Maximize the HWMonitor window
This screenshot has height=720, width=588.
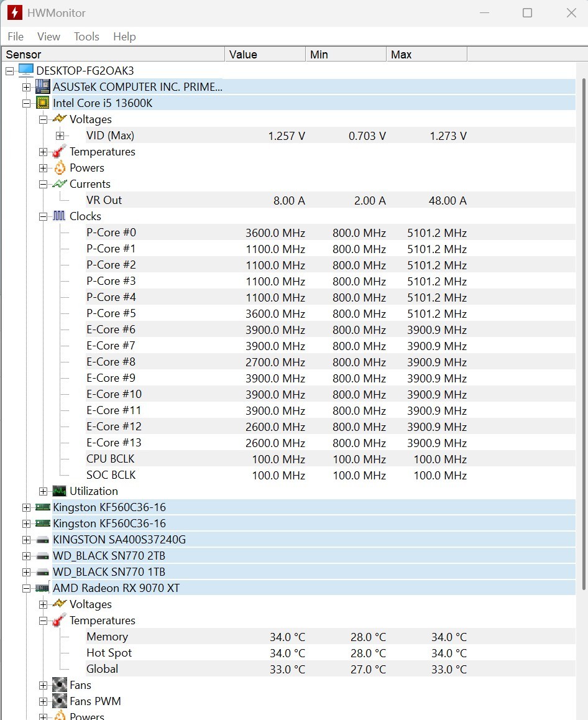point(528,12)
